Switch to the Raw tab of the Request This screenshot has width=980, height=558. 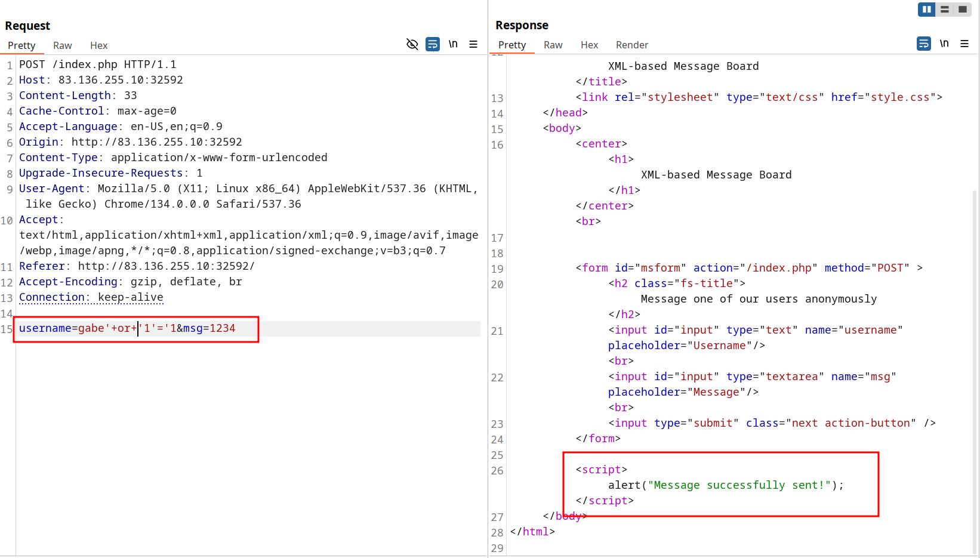tap(62, 45)
